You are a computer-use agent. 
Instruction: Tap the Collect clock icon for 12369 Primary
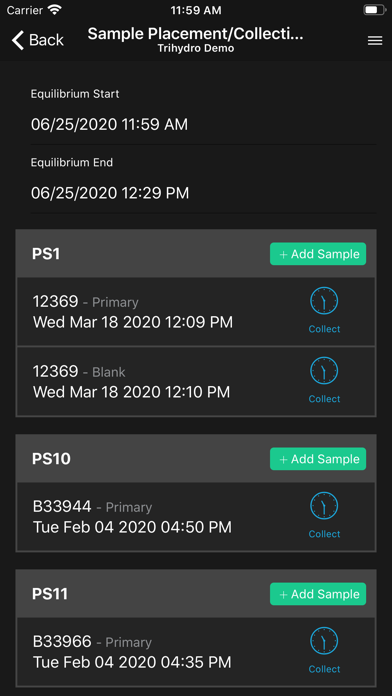pyautogui.click(x=324, y=301)
